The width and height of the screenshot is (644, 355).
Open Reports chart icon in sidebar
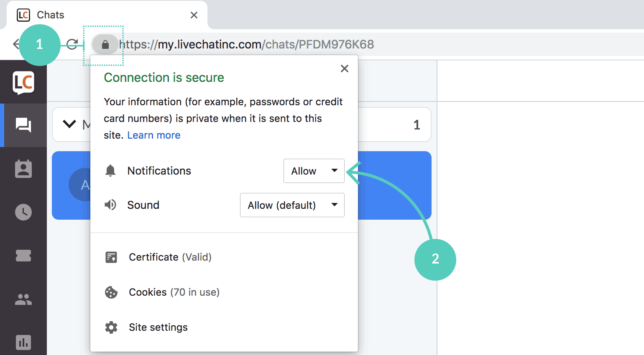coord(23,342)
